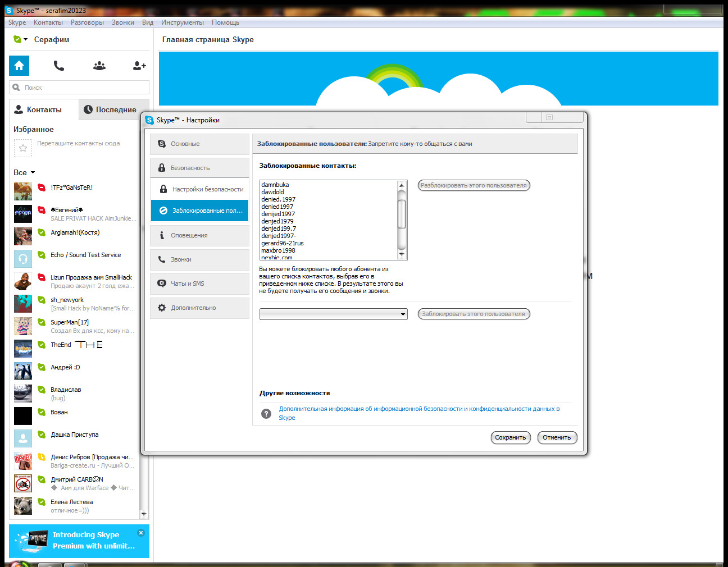Open the information security info link

click(419, 413)
